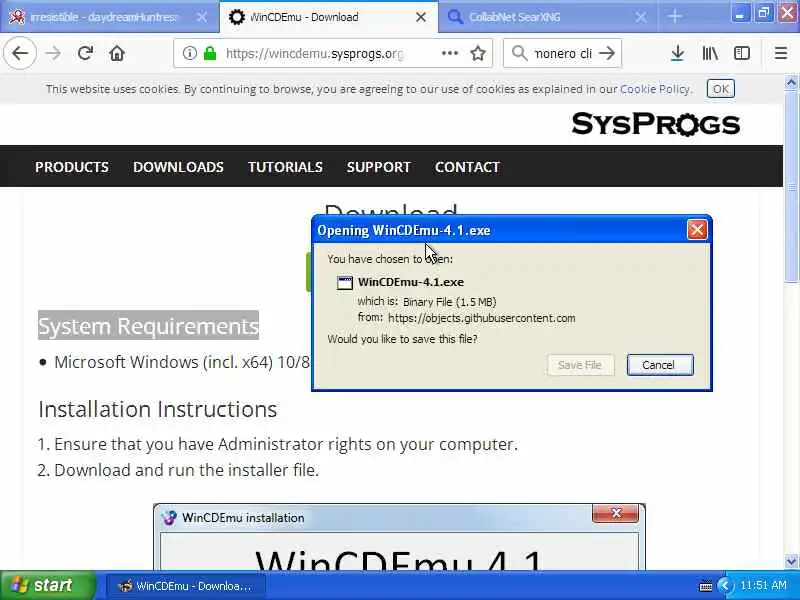Close the irresistible daydreamHuntress tab
This screenshot has height=600, width=800.
click(202, 17)
